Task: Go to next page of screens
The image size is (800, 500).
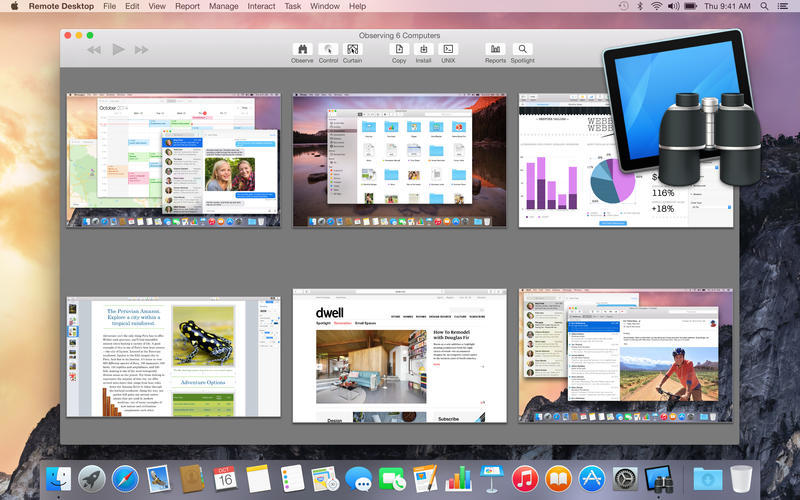Action: click(142, 49)
